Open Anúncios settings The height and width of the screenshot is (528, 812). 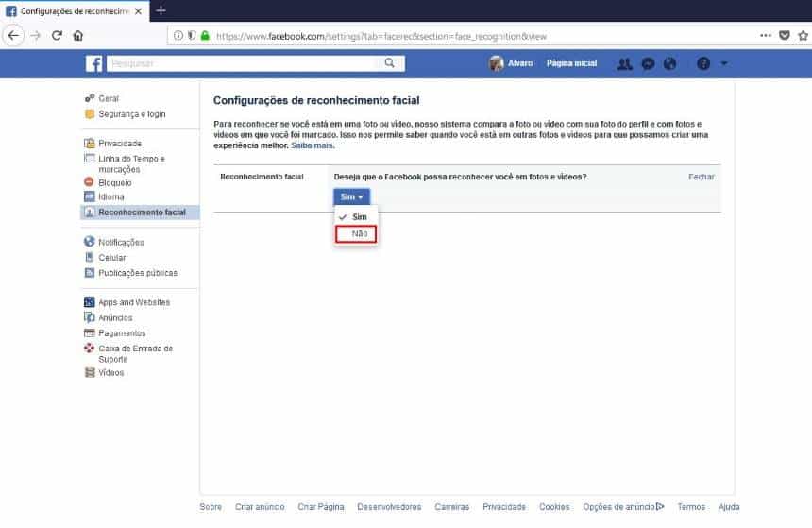coord(109,317)
